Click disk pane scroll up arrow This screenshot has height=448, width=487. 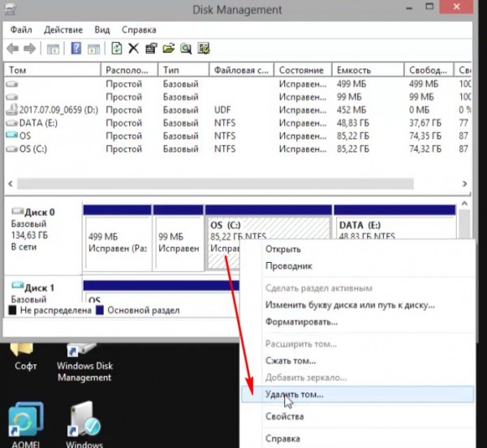coord(464,204)
